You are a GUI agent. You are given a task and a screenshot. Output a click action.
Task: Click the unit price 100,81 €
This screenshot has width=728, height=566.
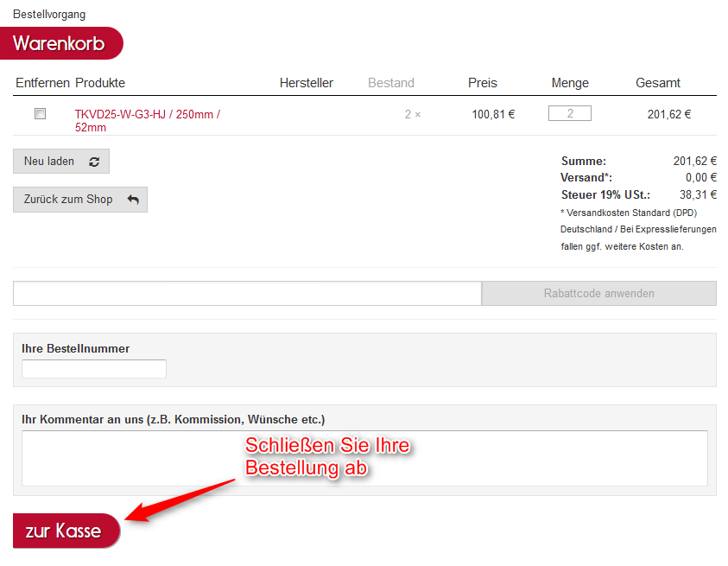[x=493, y=114]
